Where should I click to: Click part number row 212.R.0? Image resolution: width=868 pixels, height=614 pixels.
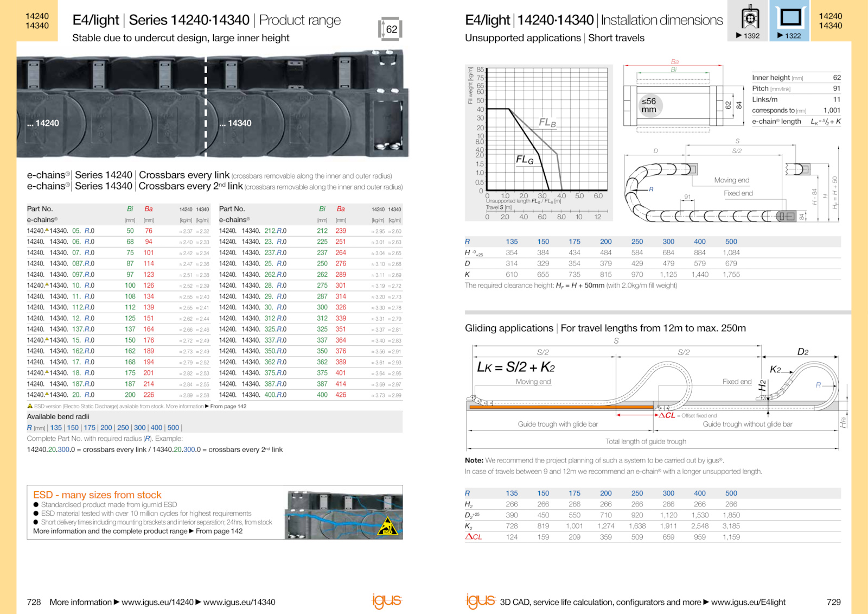(x=310, y=231)
